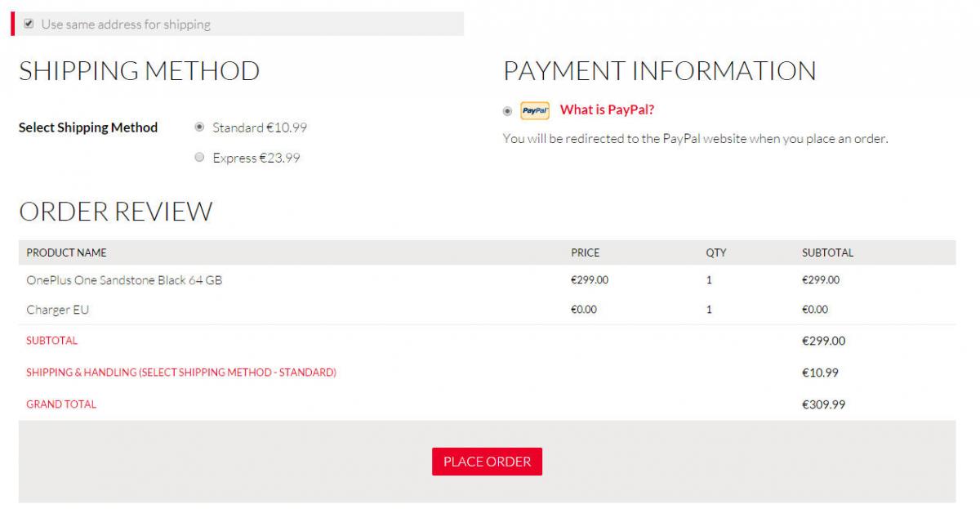Image resolution: width=980 pixels, height=509 pixels.
Task: Select the PayPal payment radio button
Action: (x=508, y=110)
